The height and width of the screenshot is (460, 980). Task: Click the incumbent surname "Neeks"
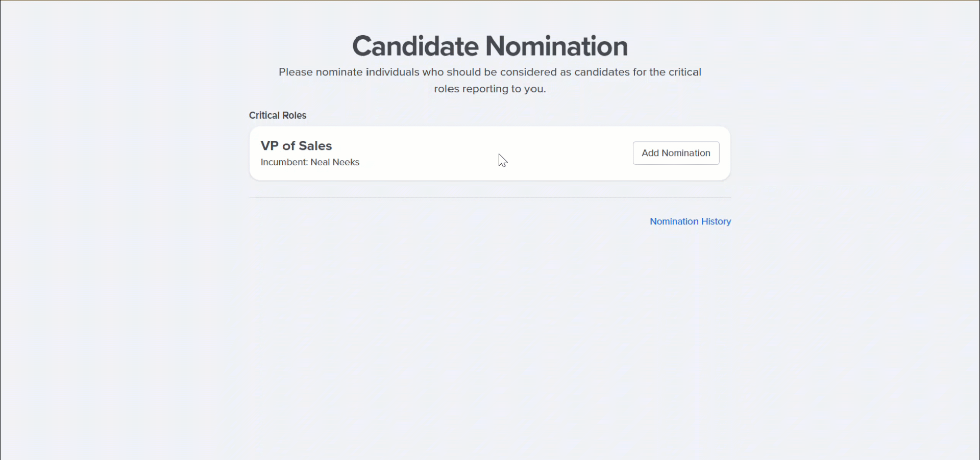346,162
